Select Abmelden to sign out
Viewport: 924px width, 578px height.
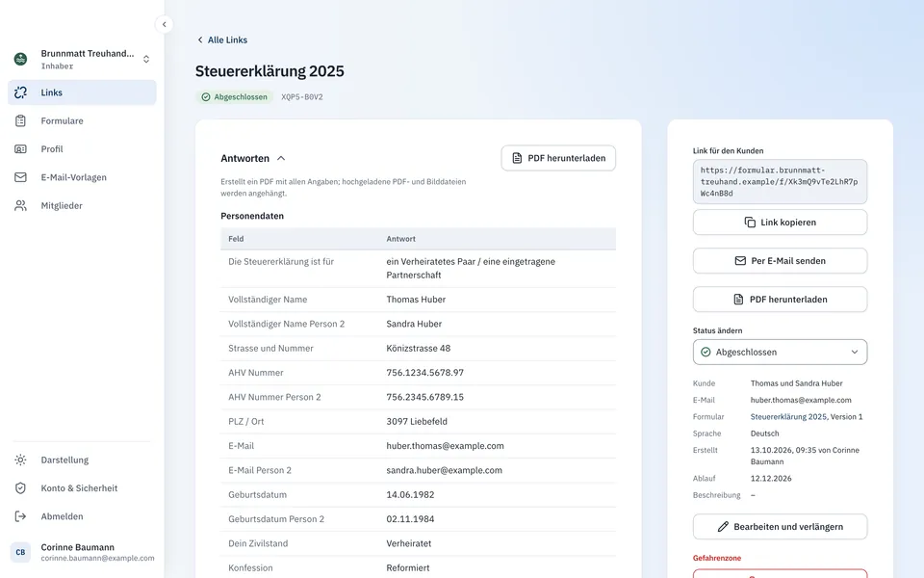[x=82, y=516]
